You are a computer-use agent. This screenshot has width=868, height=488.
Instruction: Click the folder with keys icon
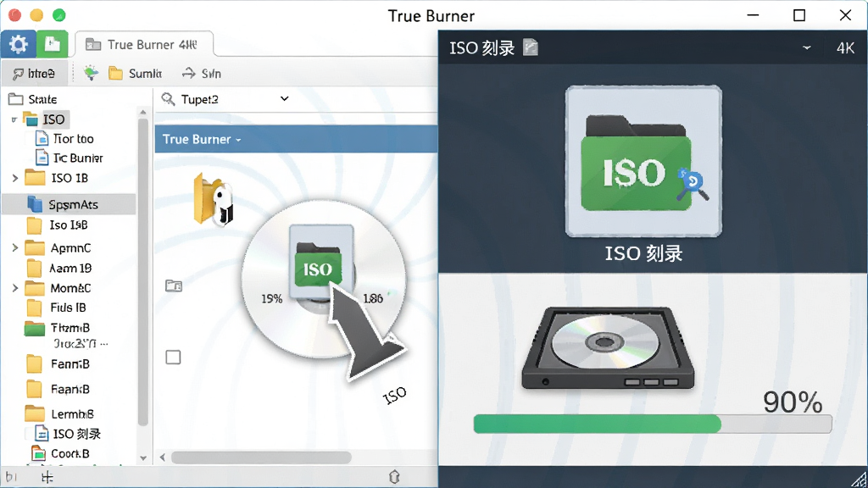[214, 200]
